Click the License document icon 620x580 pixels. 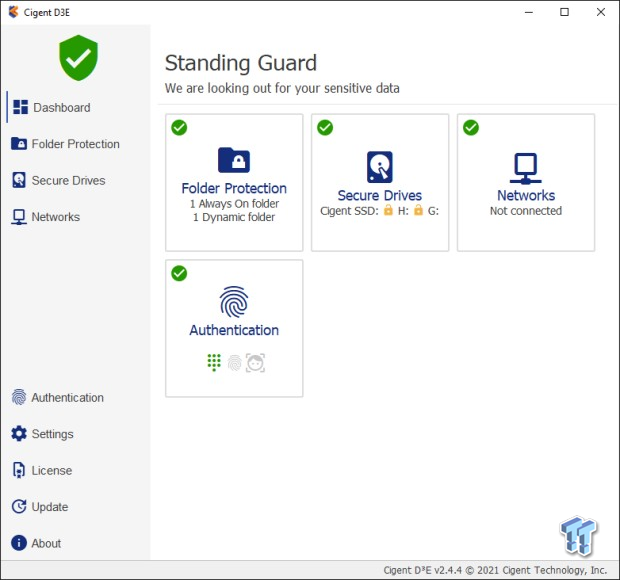[x=19, y=470]
